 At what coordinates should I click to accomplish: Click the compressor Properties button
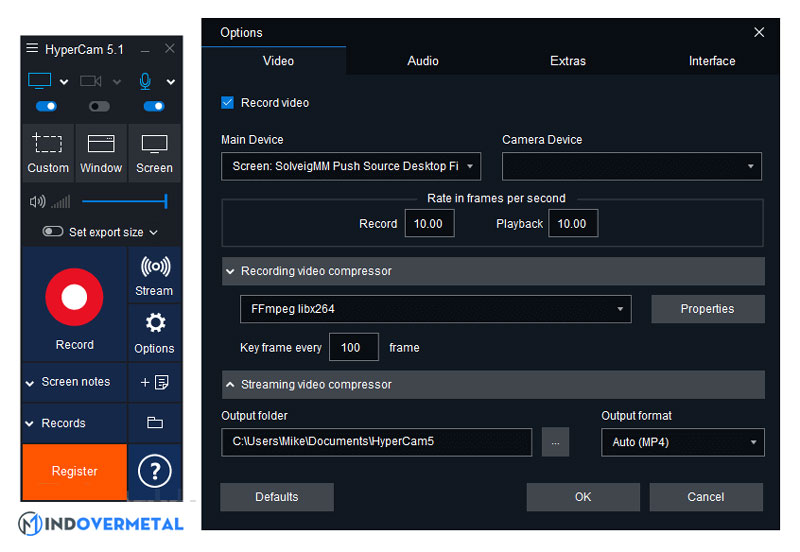click(707, 309)
